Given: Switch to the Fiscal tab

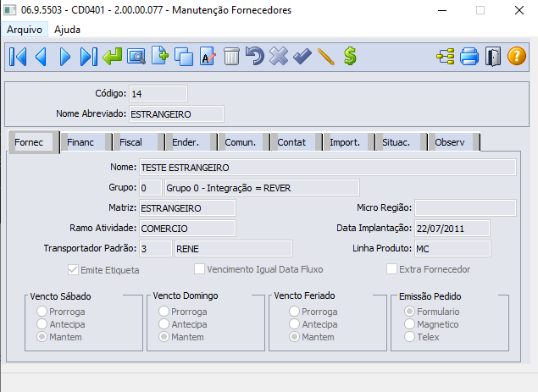Looking at the screenshot, I should (x=139, y=142).
